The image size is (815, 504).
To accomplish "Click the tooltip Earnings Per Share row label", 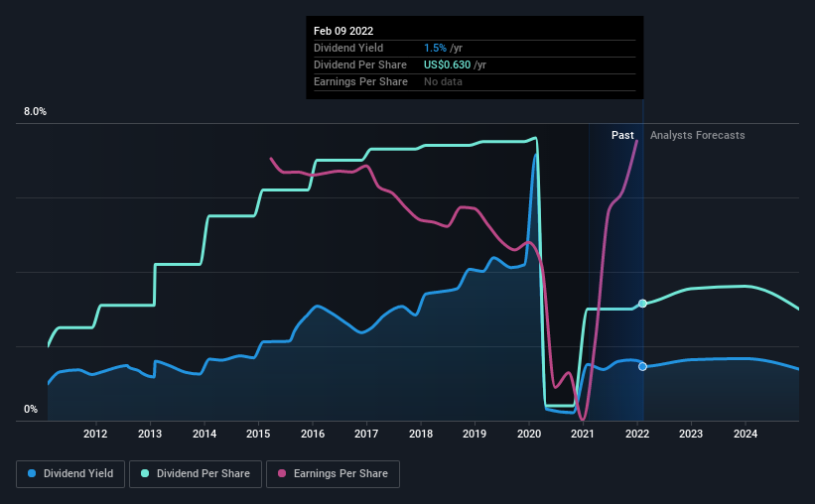I will pyautogui.click(x=360, y=81).
